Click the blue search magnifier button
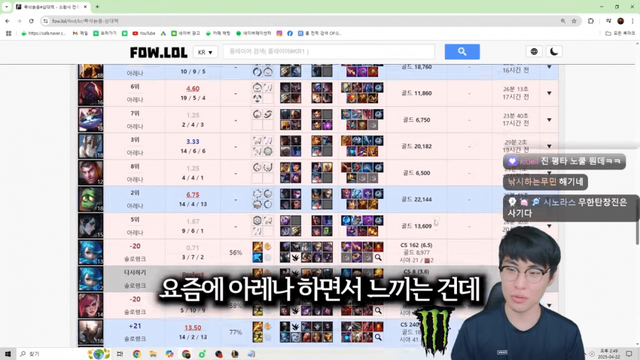 click(462, 51)
